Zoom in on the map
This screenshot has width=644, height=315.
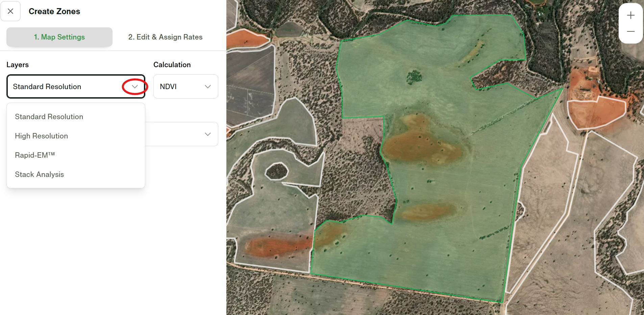(630, 16)
